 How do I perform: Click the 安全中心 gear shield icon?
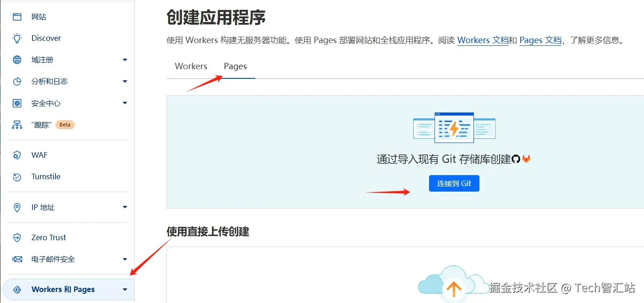point(17,104)
